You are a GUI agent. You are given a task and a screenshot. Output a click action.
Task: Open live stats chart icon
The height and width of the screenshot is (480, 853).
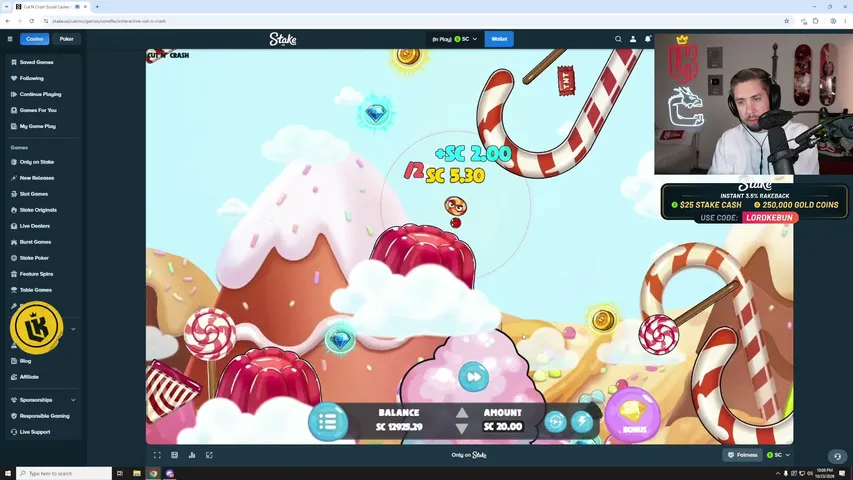pos(192,455)
